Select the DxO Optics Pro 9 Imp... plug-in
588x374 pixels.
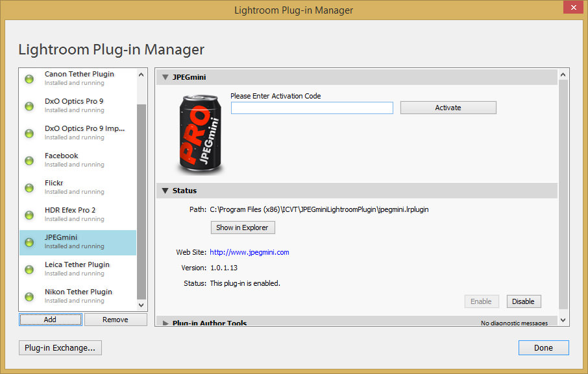78,133
